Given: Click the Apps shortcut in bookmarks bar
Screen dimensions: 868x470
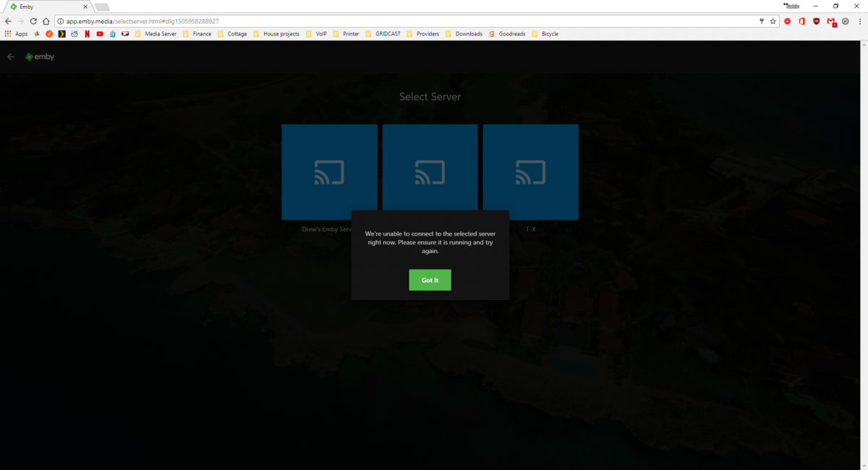Looking at the screenshot, I should click(x=16, y=34).
